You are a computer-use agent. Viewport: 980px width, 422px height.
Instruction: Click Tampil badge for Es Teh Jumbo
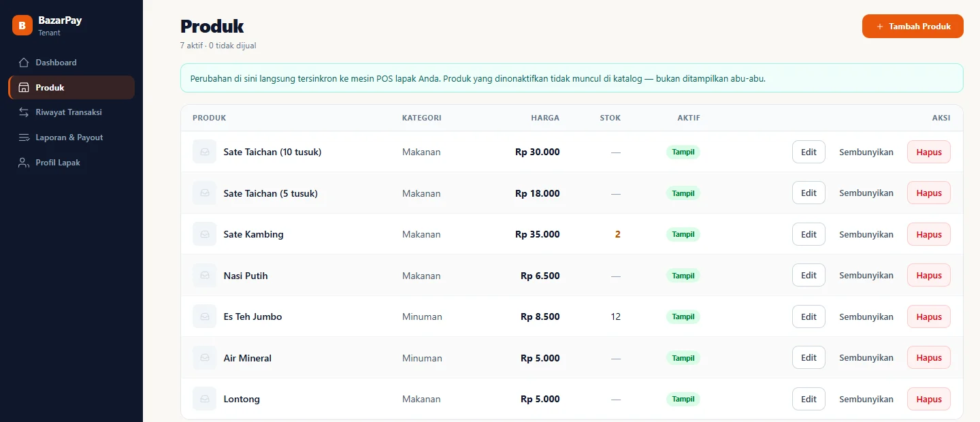(x=683, y=316)
